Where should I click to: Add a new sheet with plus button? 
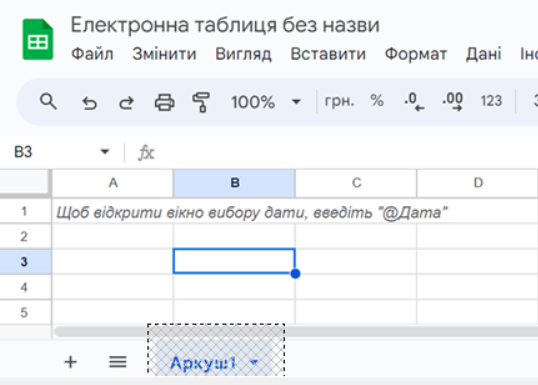pos(71,362)
